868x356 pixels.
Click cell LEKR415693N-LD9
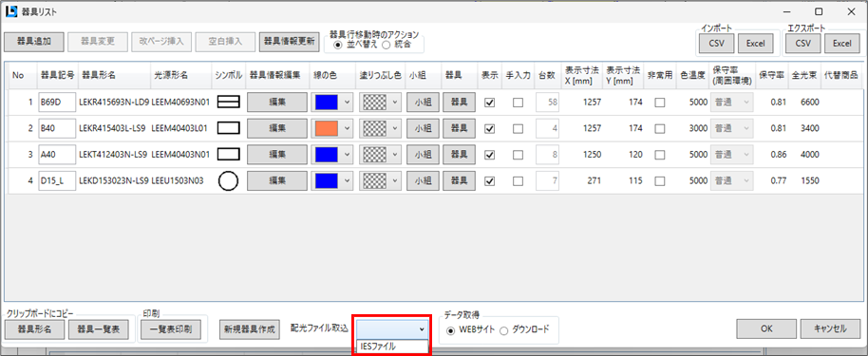coord(113,102)
